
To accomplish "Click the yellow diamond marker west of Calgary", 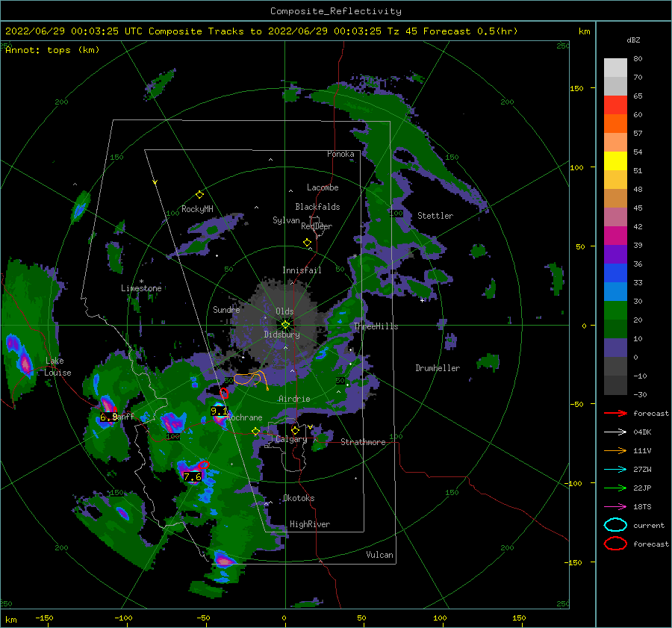I will (x=255, y=432).
